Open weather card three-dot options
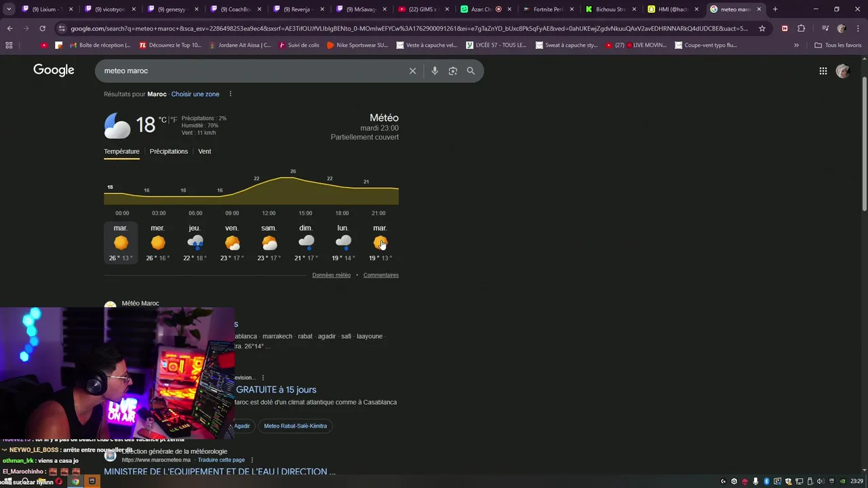868x488 pixels. pos(230,94)
